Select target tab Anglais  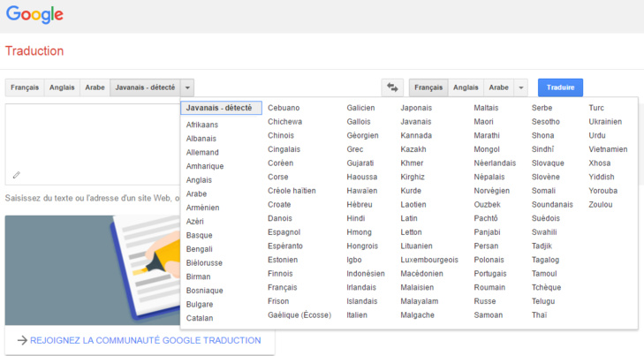pyautogui.click(x=466, y=87)
